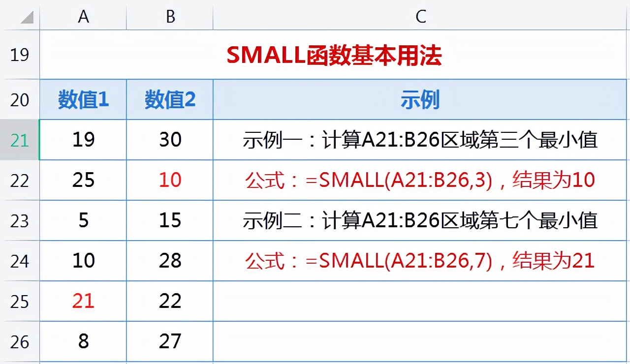Screen dimensions: 630x364
Task: Select cell B25 containing 22
Action: pyautogui.click(x=170, y=301)
